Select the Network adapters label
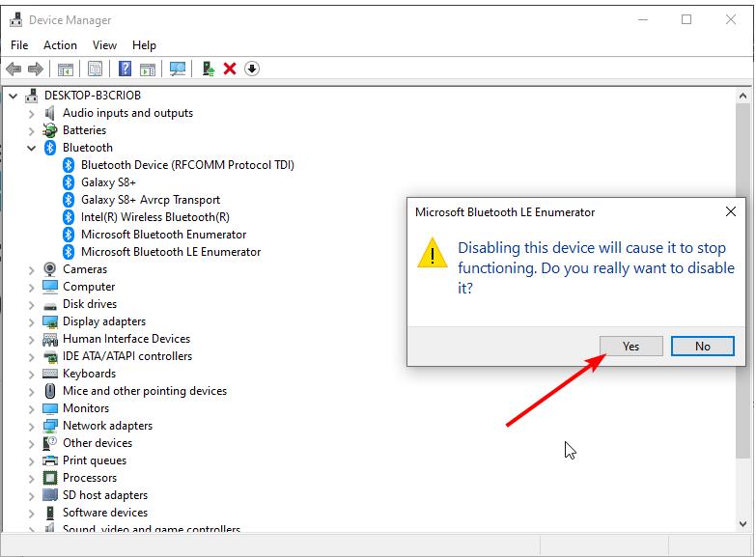756x557 pixels. tap(107, 426)
